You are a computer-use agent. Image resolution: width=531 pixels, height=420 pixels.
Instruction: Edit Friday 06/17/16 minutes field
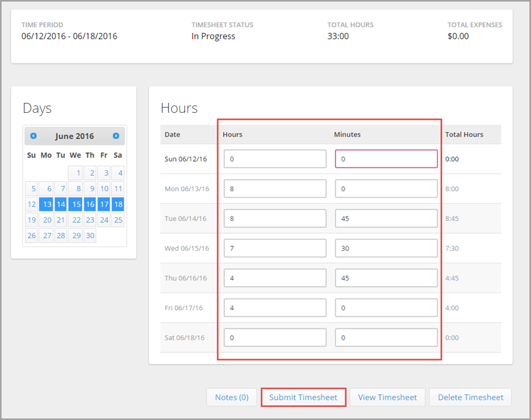click(x=386, y=308)
